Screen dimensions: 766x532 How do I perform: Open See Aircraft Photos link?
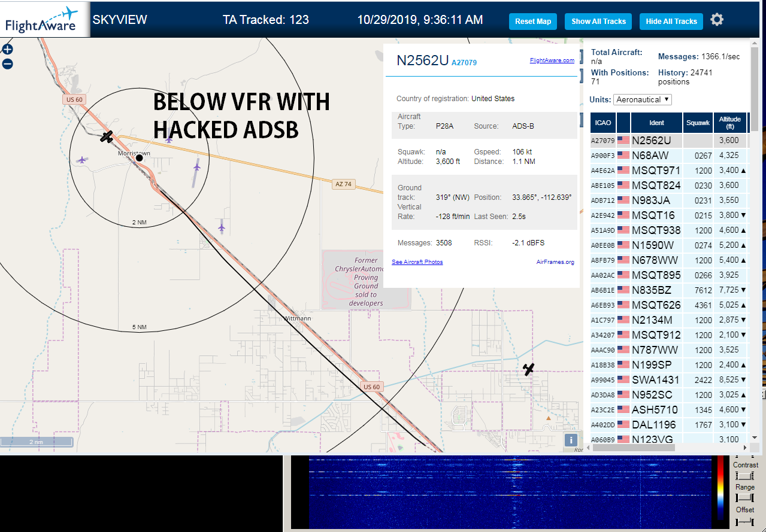coord(417,262)
